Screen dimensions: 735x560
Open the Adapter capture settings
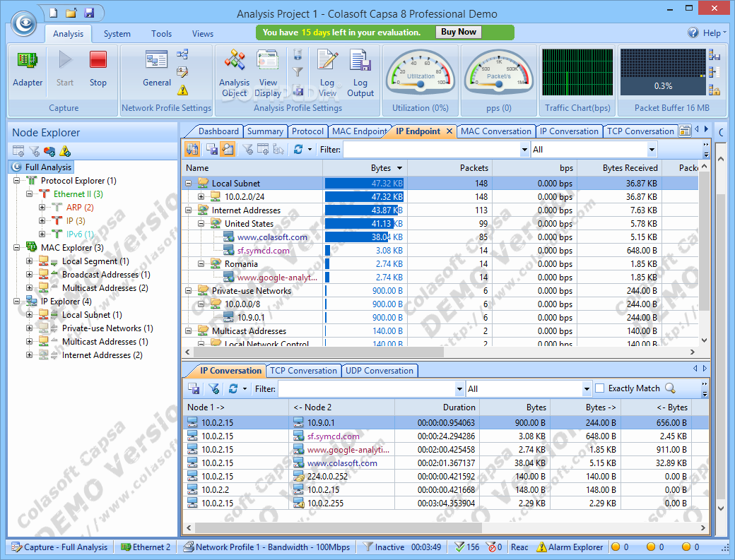click(x=27, y=70)
